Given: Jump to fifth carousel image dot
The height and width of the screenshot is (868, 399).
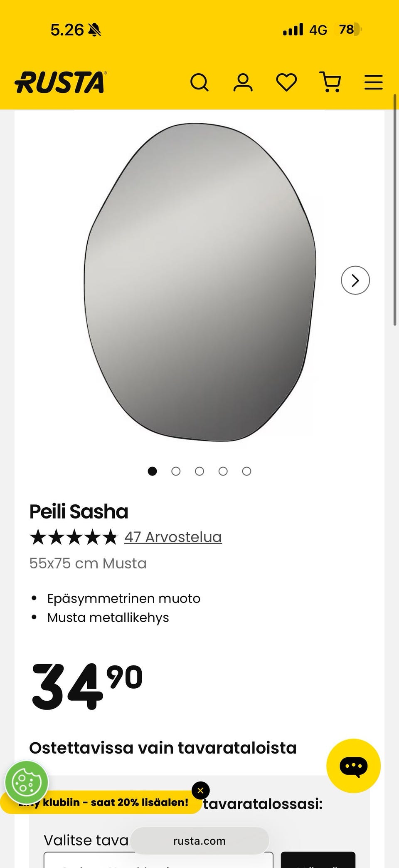Looking at the screenshot, I should tap(246, 471).
